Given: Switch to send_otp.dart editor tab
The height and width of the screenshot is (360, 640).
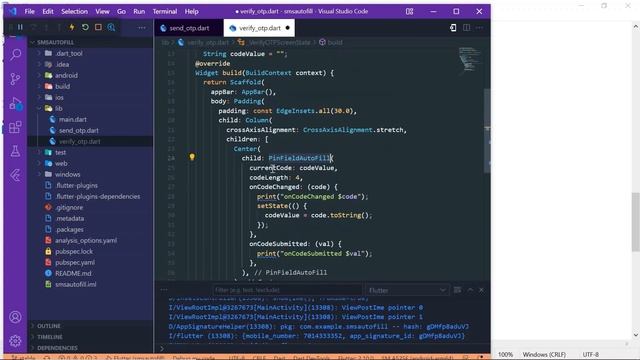Looking at the screenshot, I should tap(189, 28).
